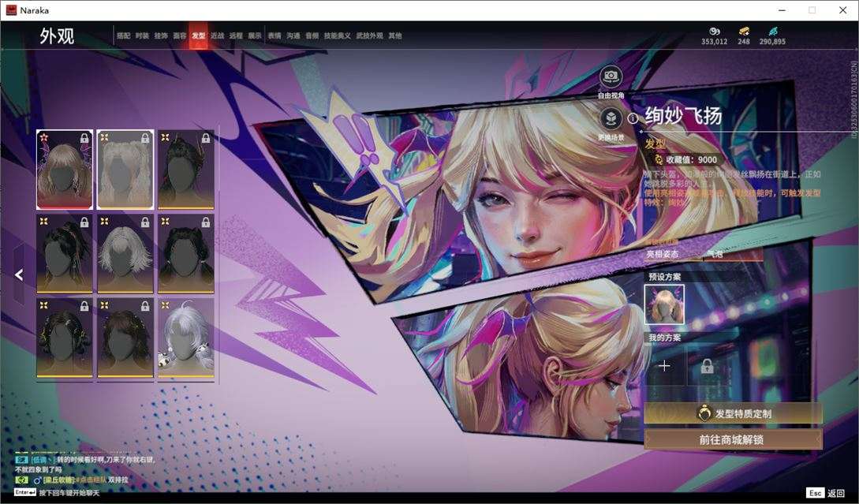Image resolution: width=859 pixels, height=504 pixels.
Task: Click the 290,895 currency amount
Action: 772,42
